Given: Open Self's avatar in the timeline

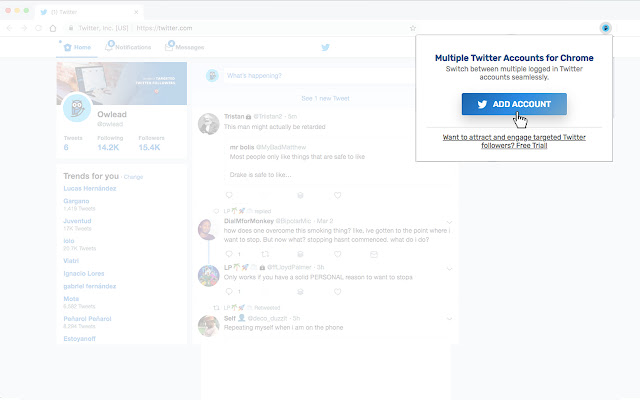Looking at the screenshot, I should pyautogui.click(x=209, y=326).
